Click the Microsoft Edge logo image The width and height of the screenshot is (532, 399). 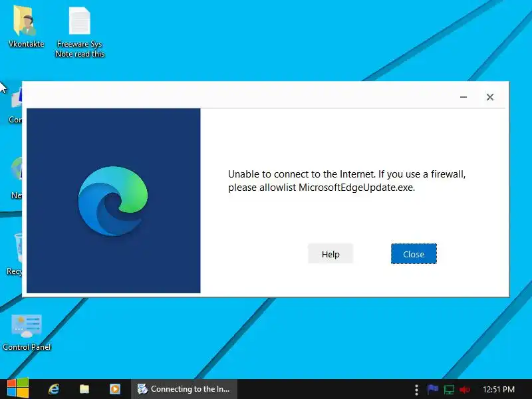pos(113,201)
